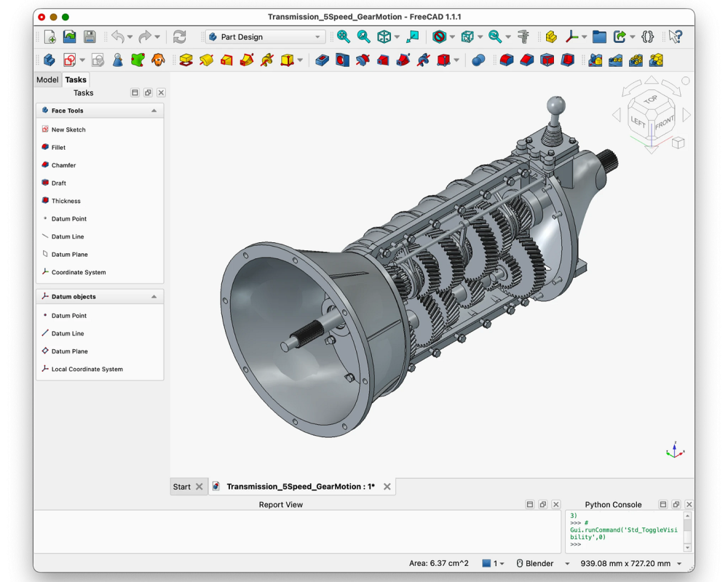The width and height of the screenshot is (728, 582).
Task: Select the Transmission_5Speed_GearMotion document tab
Action: pos(301,487)
